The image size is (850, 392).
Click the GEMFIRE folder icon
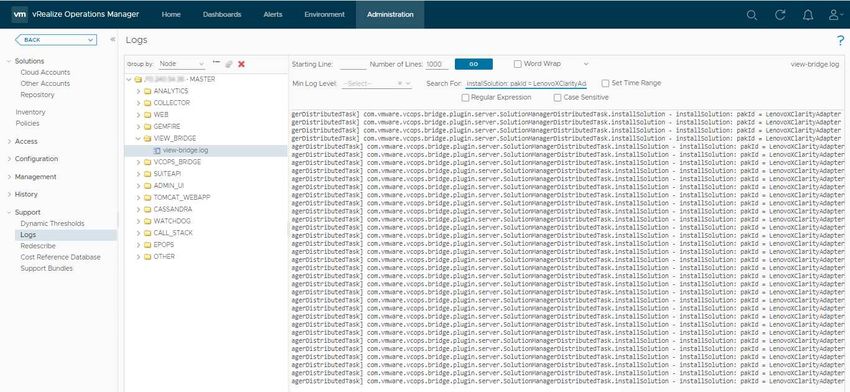coord(147,126)
